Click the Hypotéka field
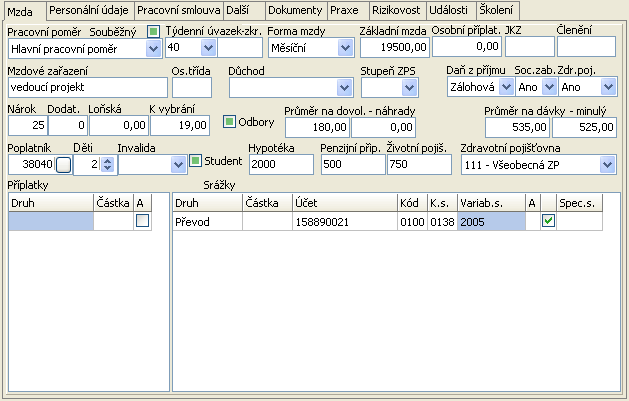The height and width of the screenshot is (401, 629). coord(281,164)
